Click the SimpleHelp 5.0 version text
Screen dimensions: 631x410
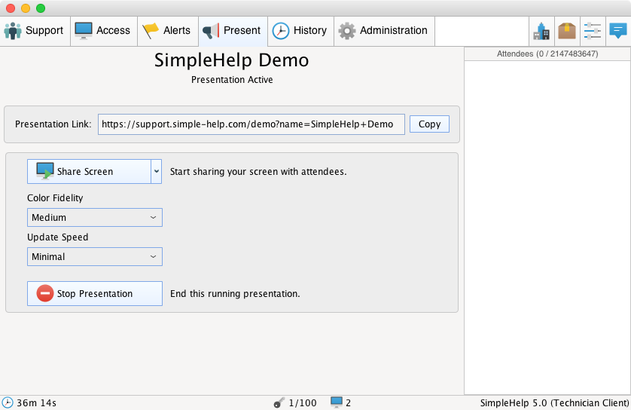pos(555,403)
